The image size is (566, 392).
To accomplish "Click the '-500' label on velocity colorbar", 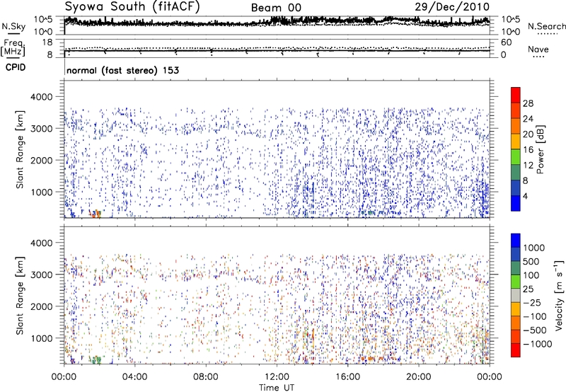I will 535,330.
